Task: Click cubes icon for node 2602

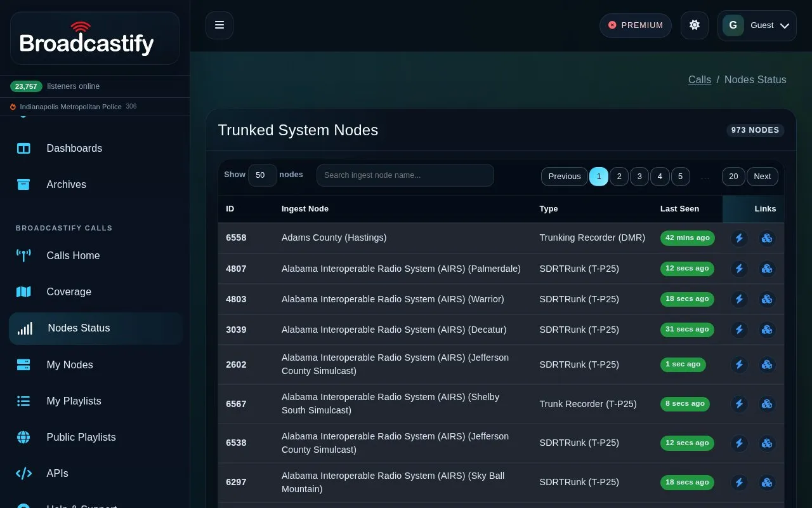Action: [x=767, y=364]
